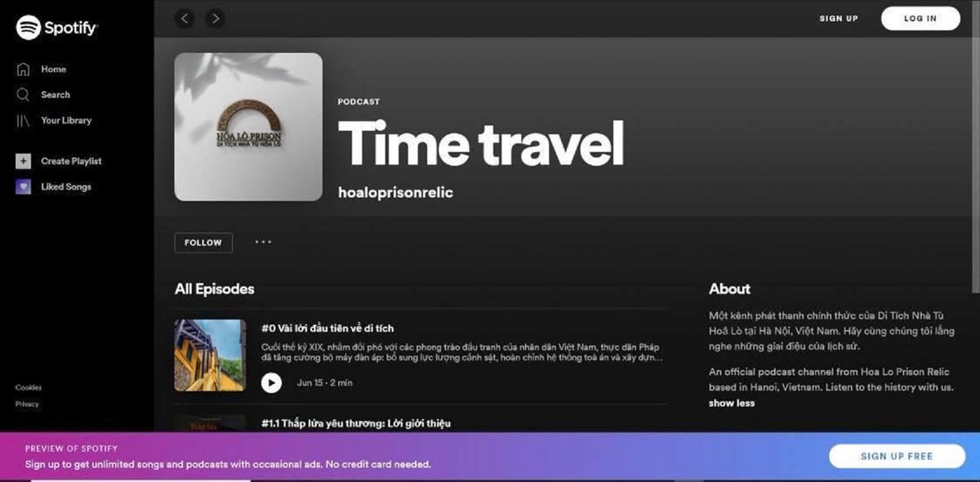Click the About heading
The width and height of the screenshot is (980, 482).
729,288
